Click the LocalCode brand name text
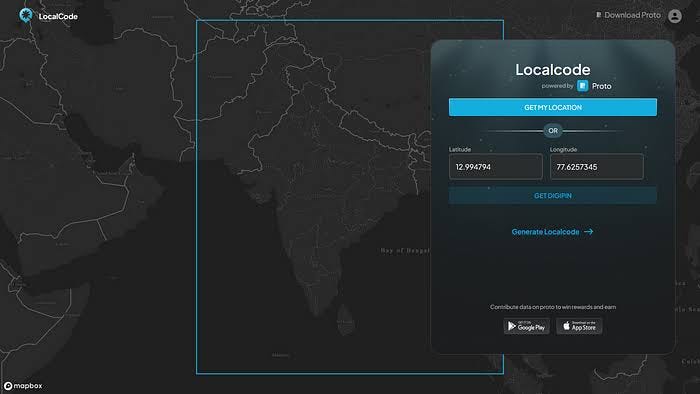 pyautogui.click(x=58, y=17)
